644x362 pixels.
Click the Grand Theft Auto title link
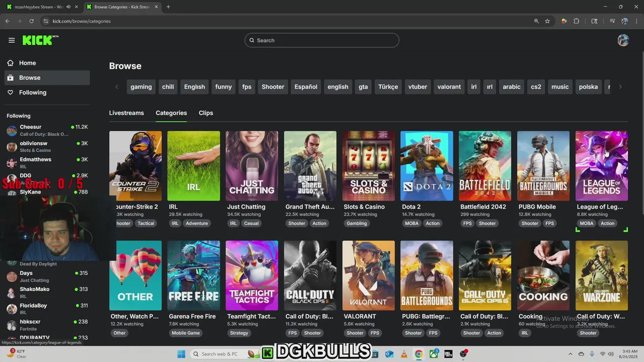[x=310, y=207]
